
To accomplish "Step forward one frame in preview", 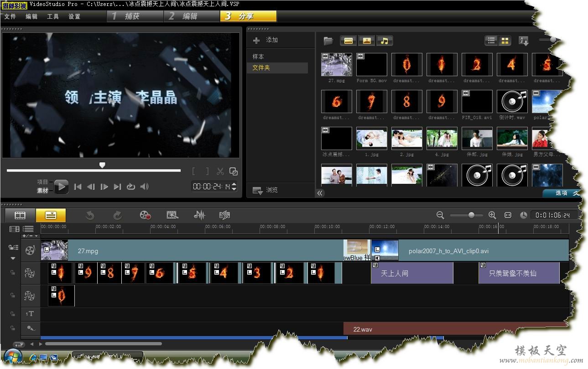I will (104, 187).
